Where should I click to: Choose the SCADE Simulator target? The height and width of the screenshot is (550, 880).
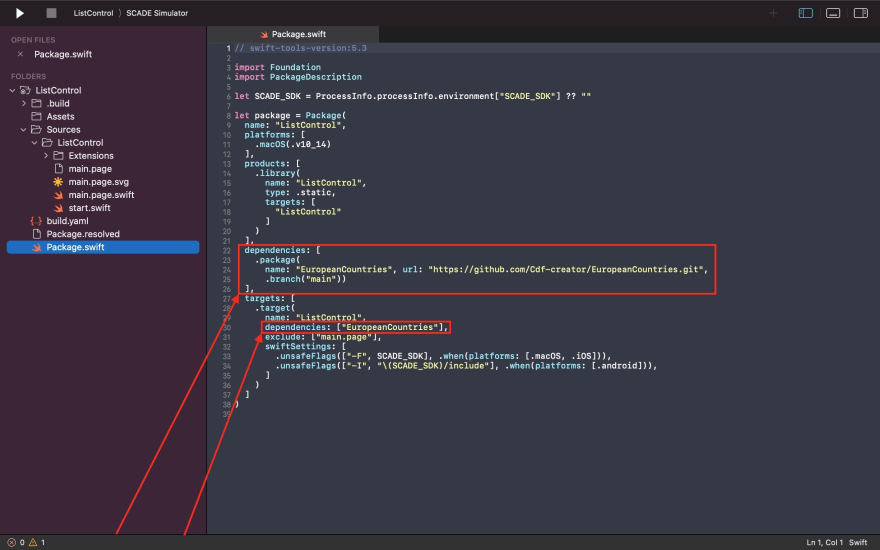pos(157,13)
